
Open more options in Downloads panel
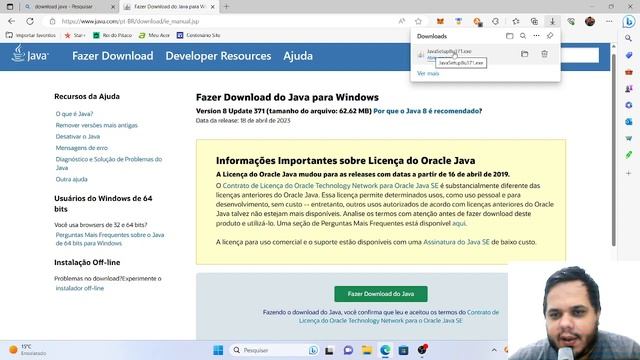point(536,36)
